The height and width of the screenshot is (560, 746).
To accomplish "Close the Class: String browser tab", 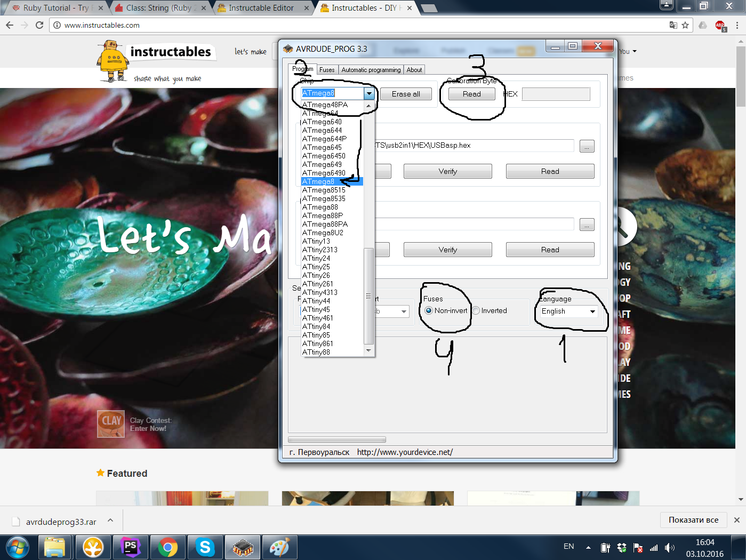I will click(204, 8).
